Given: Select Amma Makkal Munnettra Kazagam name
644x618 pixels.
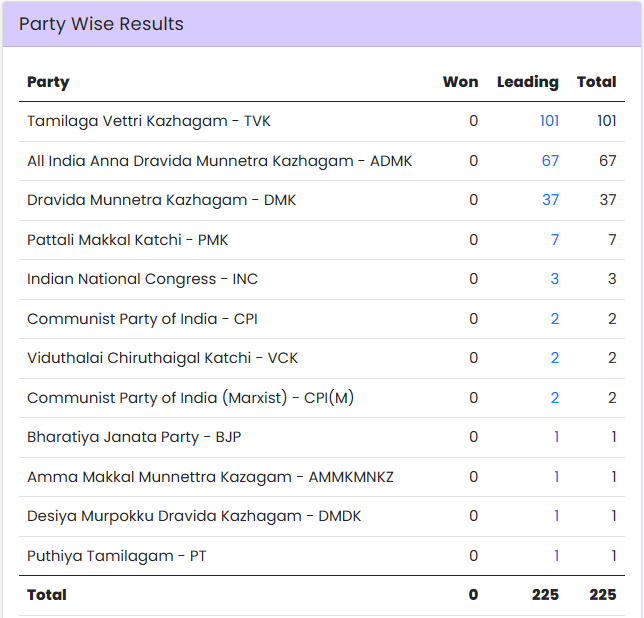Looking at the screenshot, I should point(210,477).
